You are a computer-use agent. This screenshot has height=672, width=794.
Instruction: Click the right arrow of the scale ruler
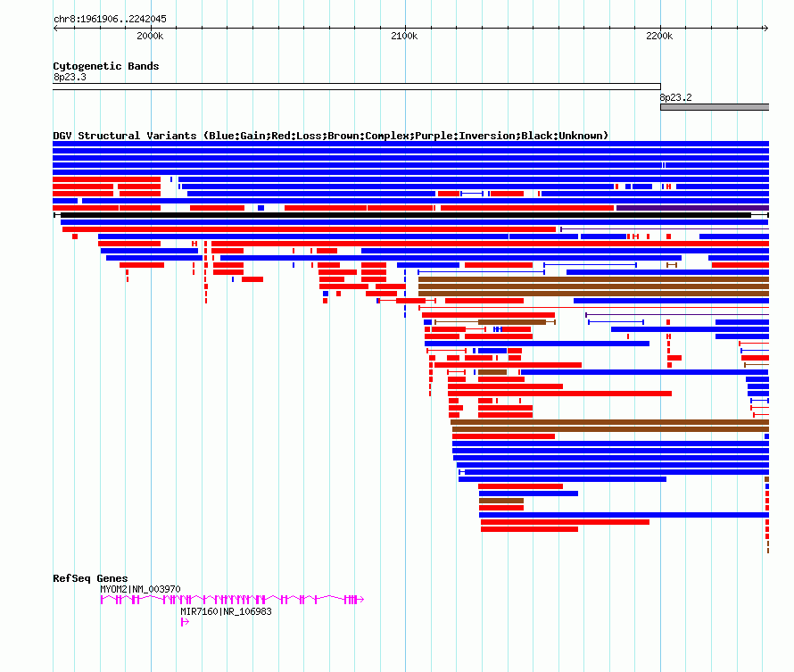(x=765, y=29)
